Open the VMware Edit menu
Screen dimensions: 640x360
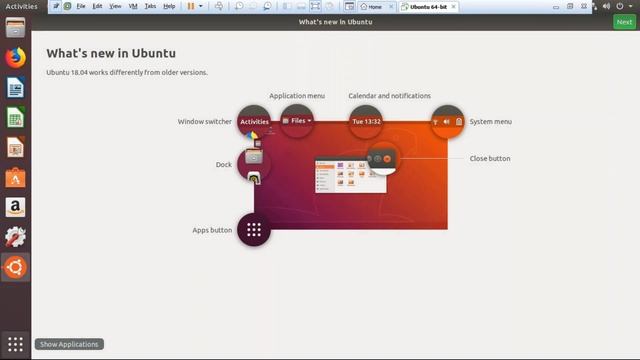pyautogui.click(x=97, y=6)
